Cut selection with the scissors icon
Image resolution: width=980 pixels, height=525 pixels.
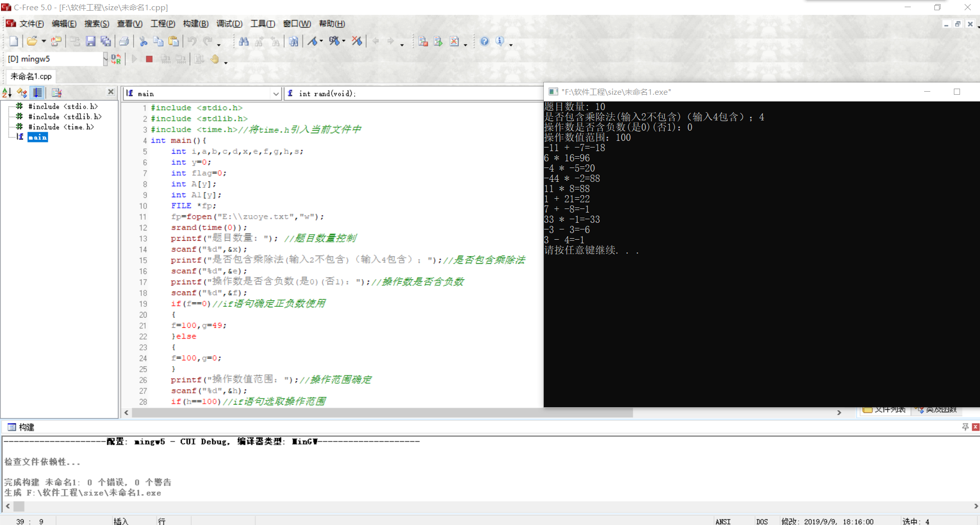pos(144,41)
